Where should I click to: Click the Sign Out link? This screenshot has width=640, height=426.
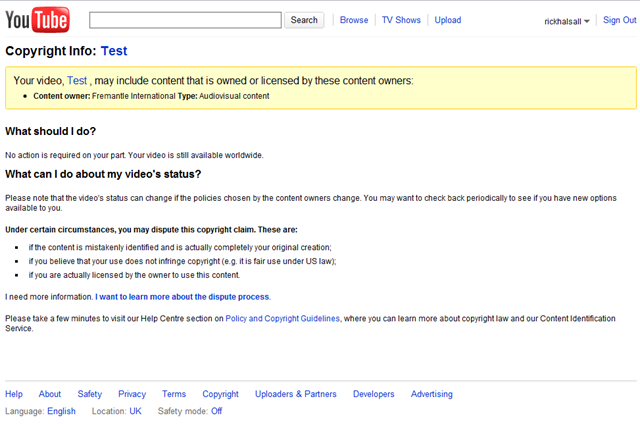pyautogui.click(x=619, y=21)
